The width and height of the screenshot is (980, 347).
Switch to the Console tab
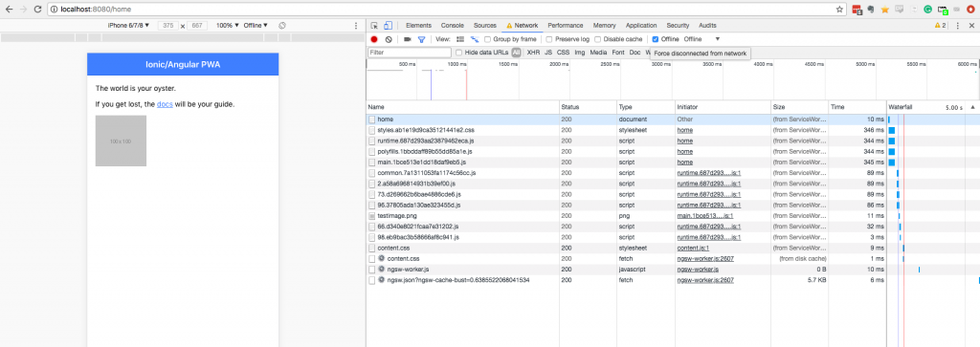[x=453, y=26]
